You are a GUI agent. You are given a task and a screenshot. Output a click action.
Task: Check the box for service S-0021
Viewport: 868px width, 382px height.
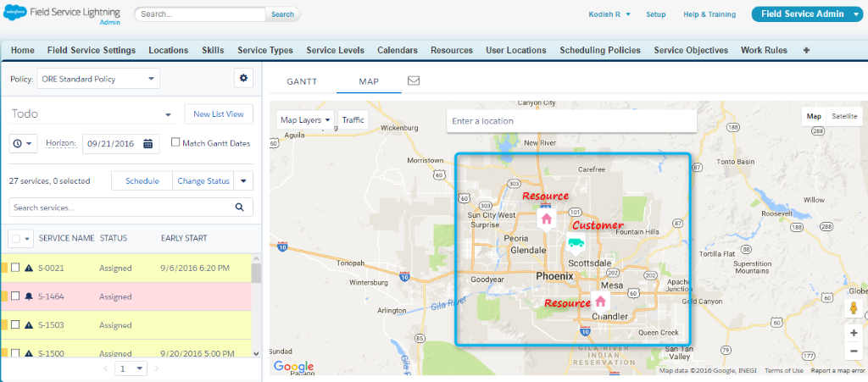click(x=15, y=268)
